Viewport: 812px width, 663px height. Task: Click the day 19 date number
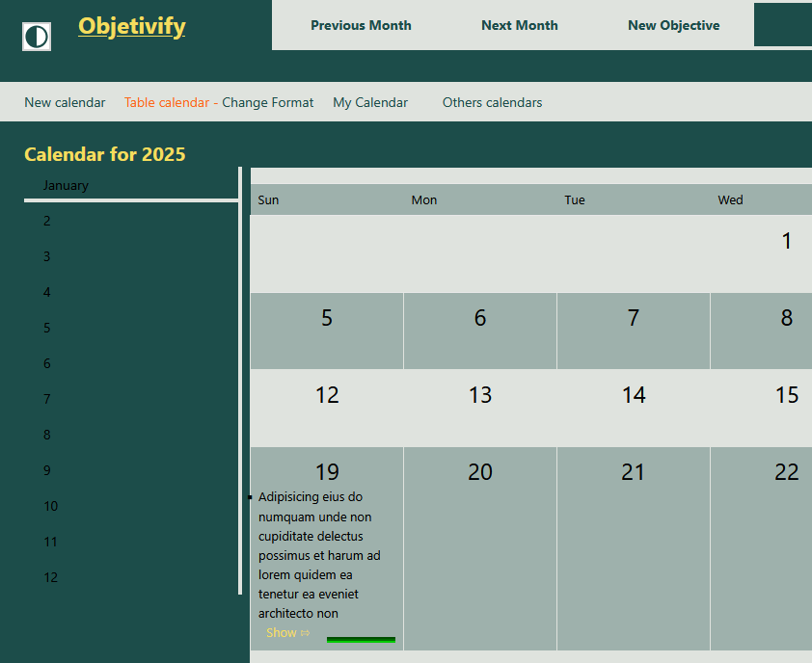[x=327, y=472]
